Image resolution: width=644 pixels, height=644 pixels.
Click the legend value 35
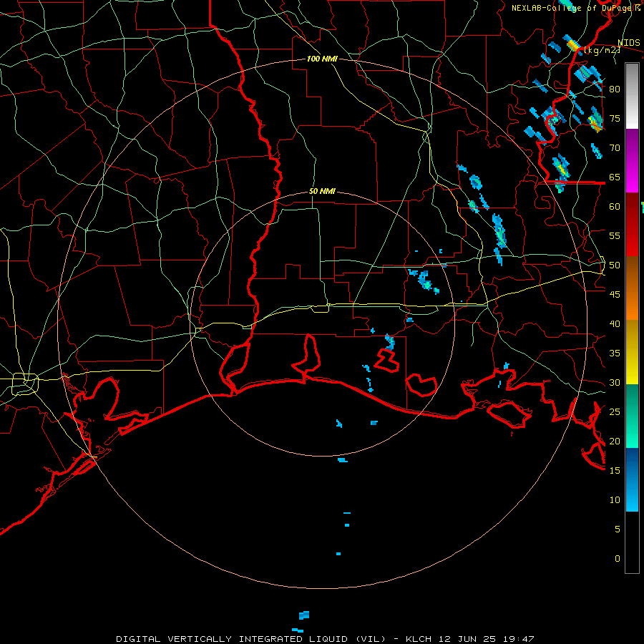coord(615,353)
